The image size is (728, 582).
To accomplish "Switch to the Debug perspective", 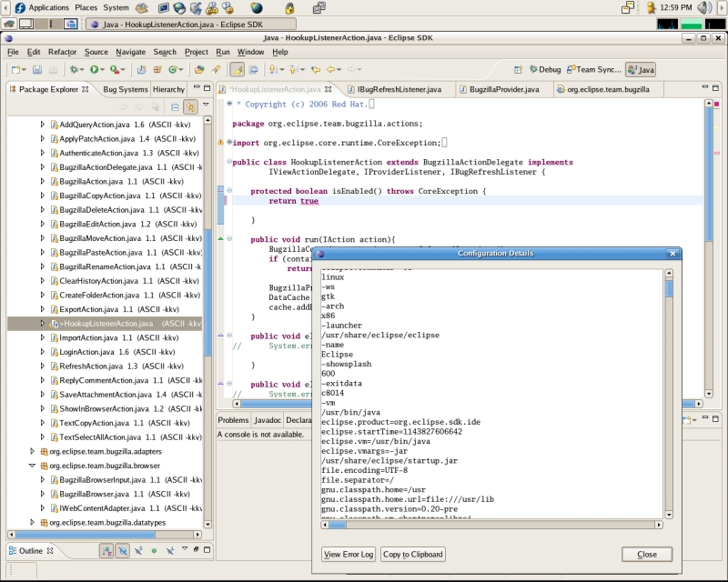I will click(545, 70).
